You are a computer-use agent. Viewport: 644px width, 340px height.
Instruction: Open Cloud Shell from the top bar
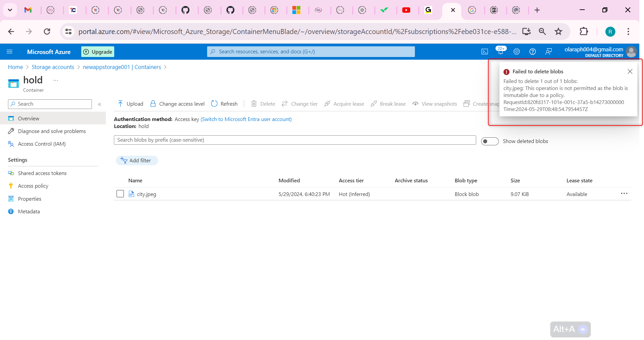(x=484, y=52)
